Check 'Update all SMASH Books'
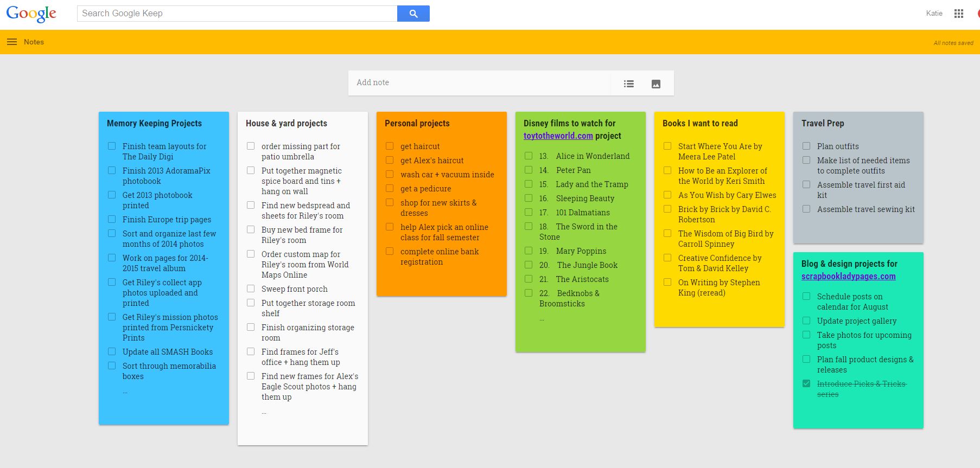Image resolution: width=980 pixels, height=468 pixels. pyautogui.click(x=112, y=351)
